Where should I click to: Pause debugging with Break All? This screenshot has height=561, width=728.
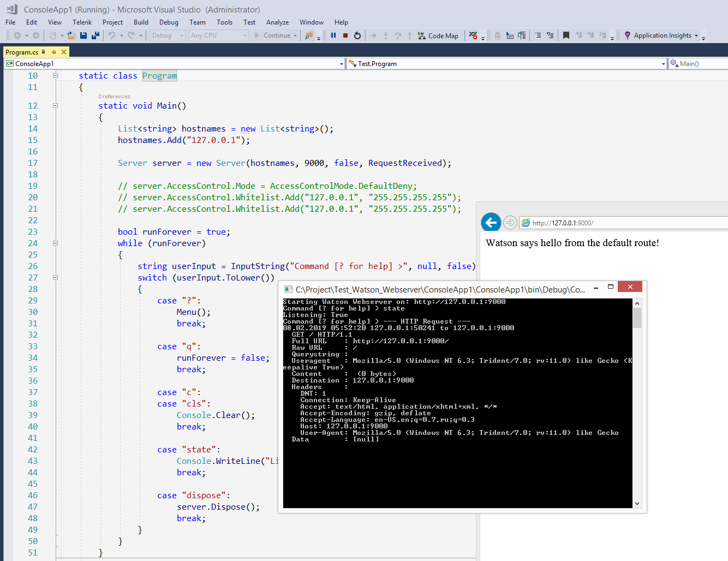pos(333,35)
